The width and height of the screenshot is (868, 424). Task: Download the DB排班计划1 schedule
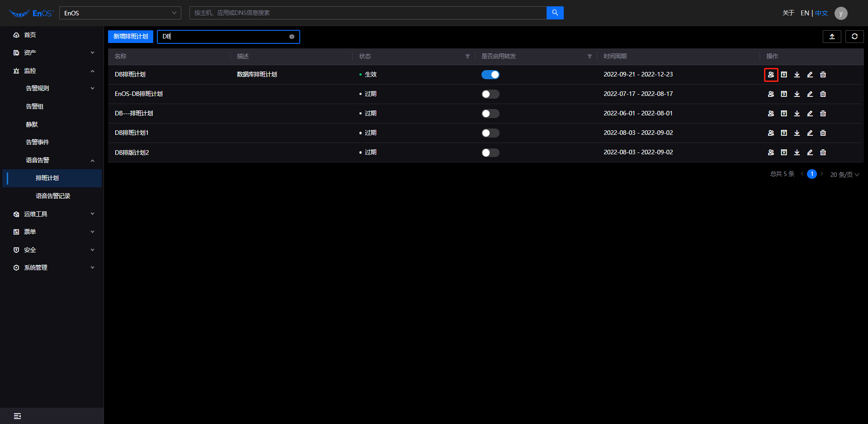tap(797, 133)
